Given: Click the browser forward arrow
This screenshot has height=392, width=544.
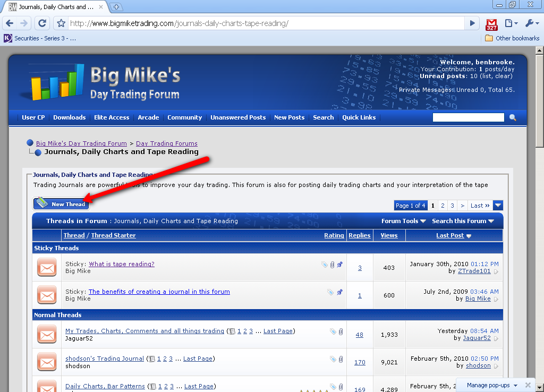Looking at the screenshot, I should click(x=24, y=23).
